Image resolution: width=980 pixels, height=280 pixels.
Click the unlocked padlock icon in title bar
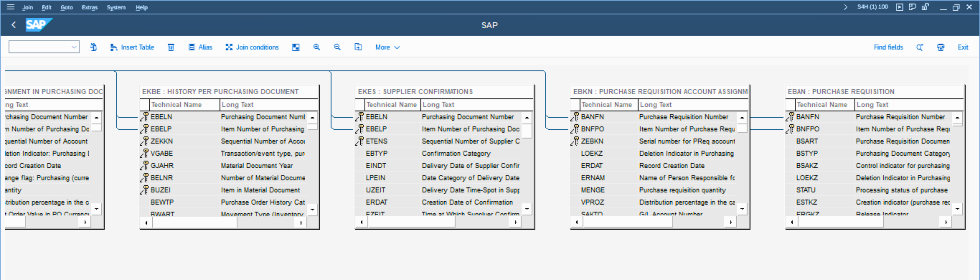click(x=925, y=7)
